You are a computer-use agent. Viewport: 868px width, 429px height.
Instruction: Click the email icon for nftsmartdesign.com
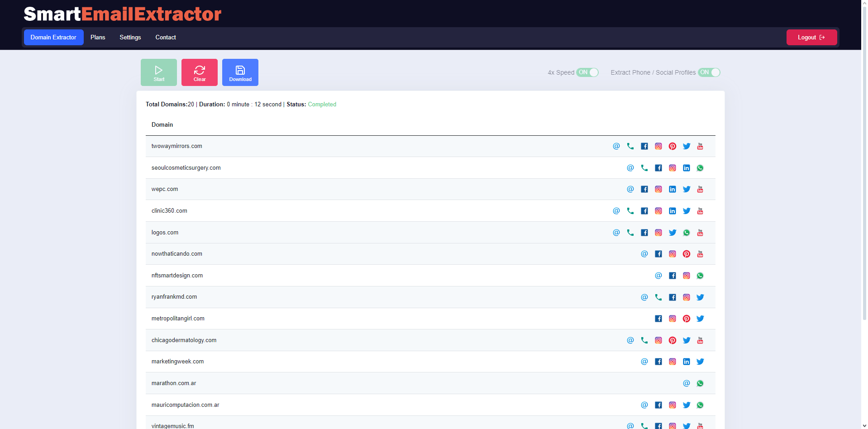pos(658,276)
